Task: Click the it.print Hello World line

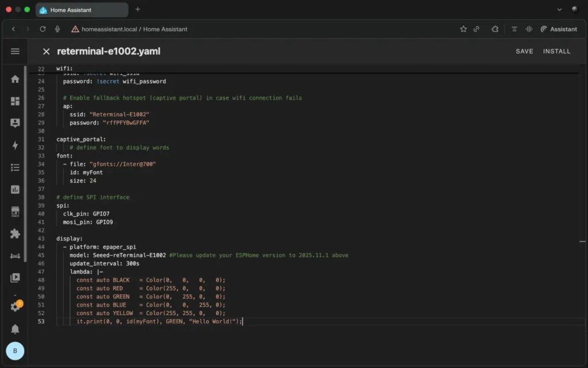Action: (160, 321)
